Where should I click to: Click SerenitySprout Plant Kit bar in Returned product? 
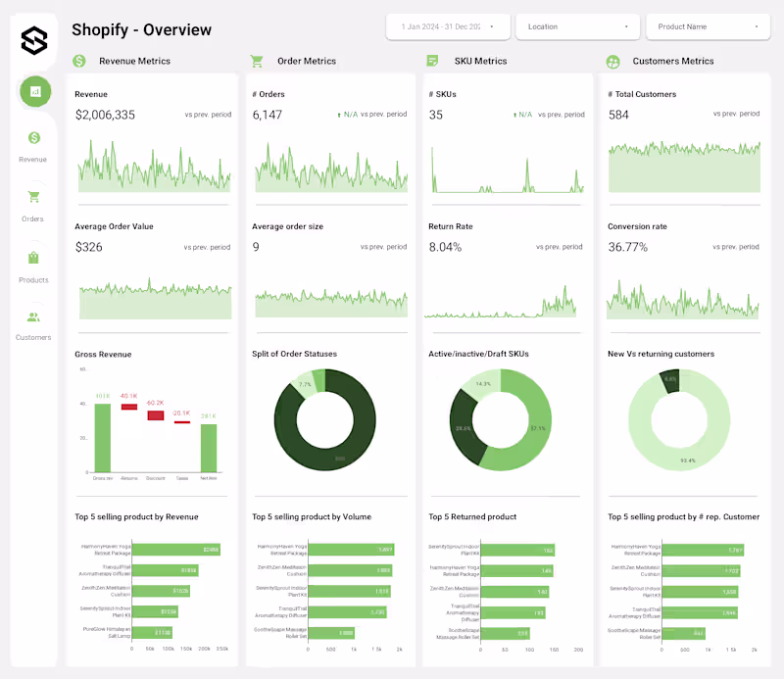[x=517, y=550]
